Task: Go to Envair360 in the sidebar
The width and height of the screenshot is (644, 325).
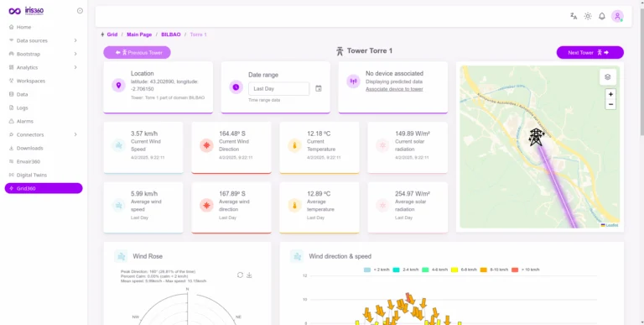Action: tap(28, 162)
